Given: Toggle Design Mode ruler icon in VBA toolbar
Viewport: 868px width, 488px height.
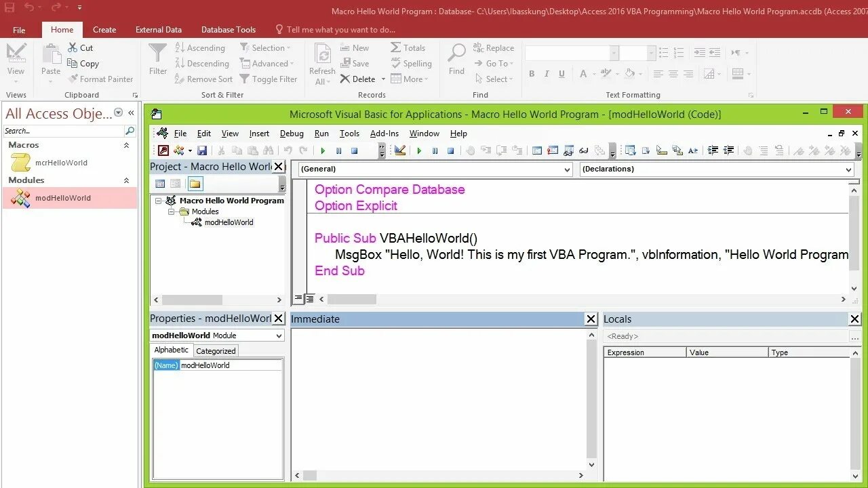Looking at the screenshot, I should pyautogui.click(x=400, y=150).
